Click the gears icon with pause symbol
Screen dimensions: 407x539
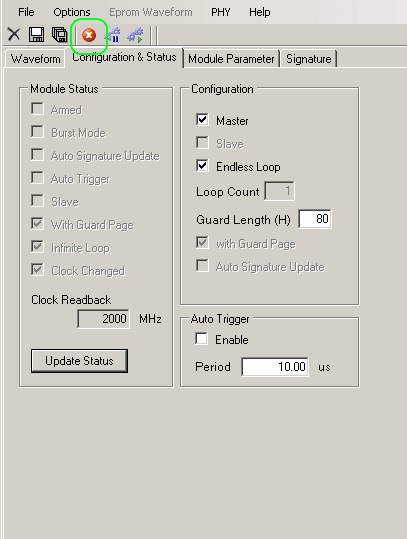[x=113, y=35]
